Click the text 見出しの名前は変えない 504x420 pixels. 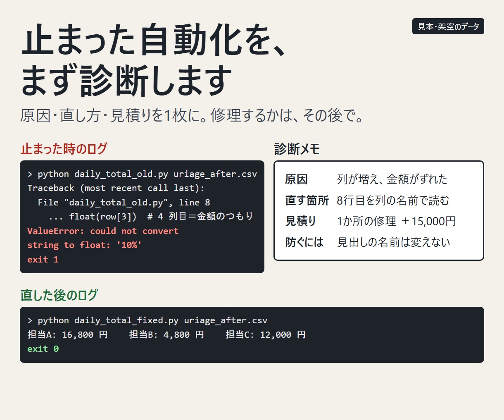coord(394,242)
